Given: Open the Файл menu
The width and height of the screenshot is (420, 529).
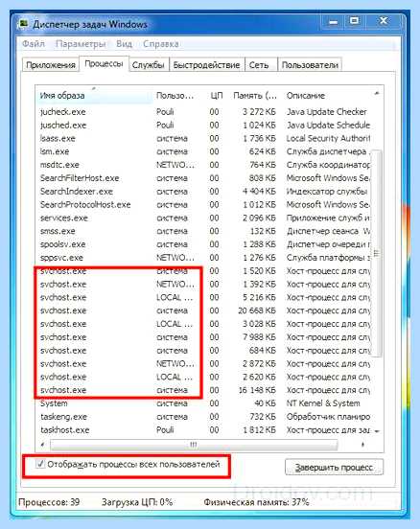Looking at the screenshot, I should coord(34,44).
